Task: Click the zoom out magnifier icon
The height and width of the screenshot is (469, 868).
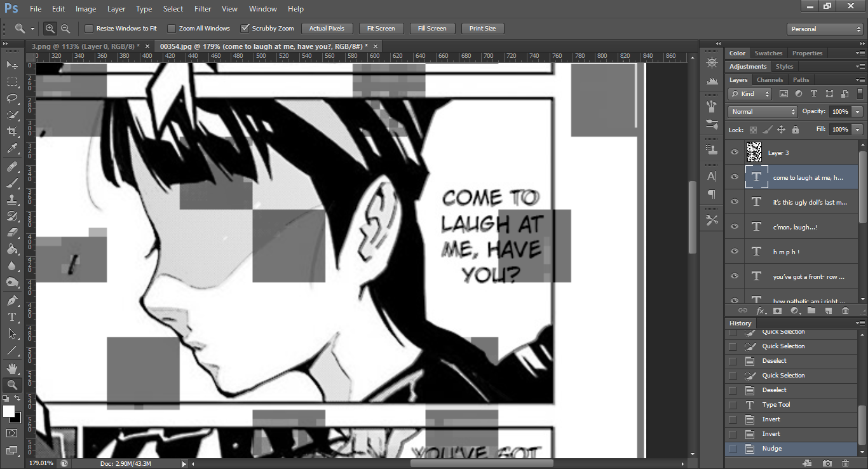Action: (65, 29)
